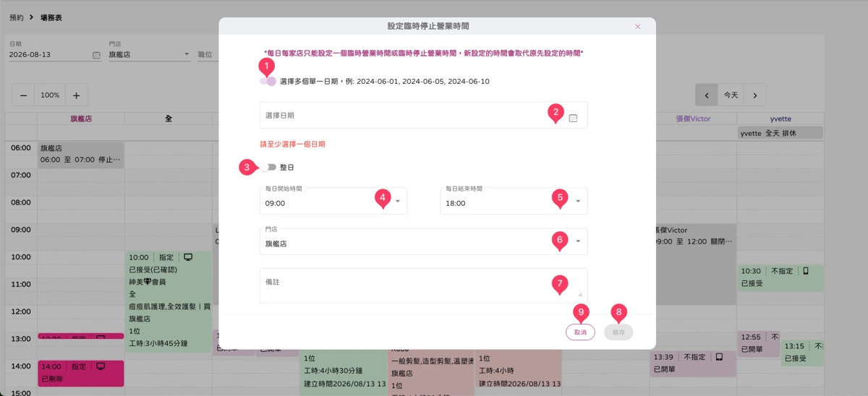This screenshot has height=396, width=868.
Task: Zoom in schedule with the plus button
Action: pyautogui.click(x=76, y=95)
